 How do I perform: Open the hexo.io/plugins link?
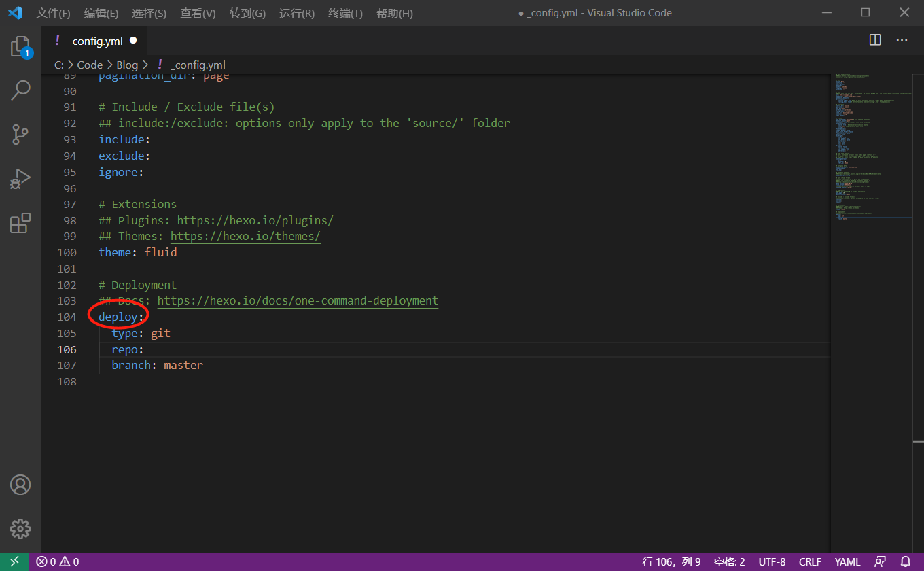(255, 220)
